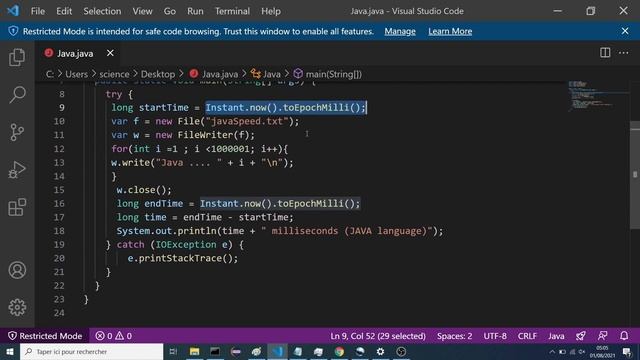Click the feedback icon in status bar
The height and width of the screenshot is (360, 640).
point(602,336)
